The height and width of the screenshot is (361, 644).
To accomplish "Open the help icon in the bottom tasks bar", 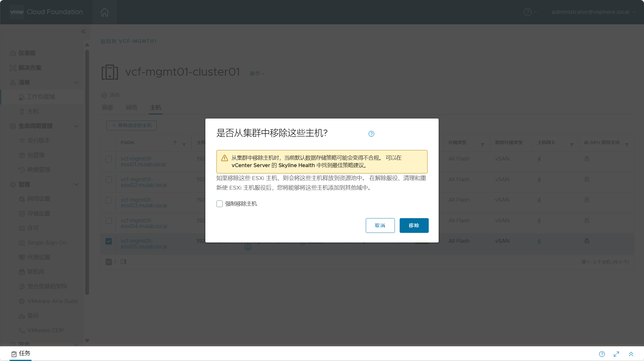I will [602, 354].
